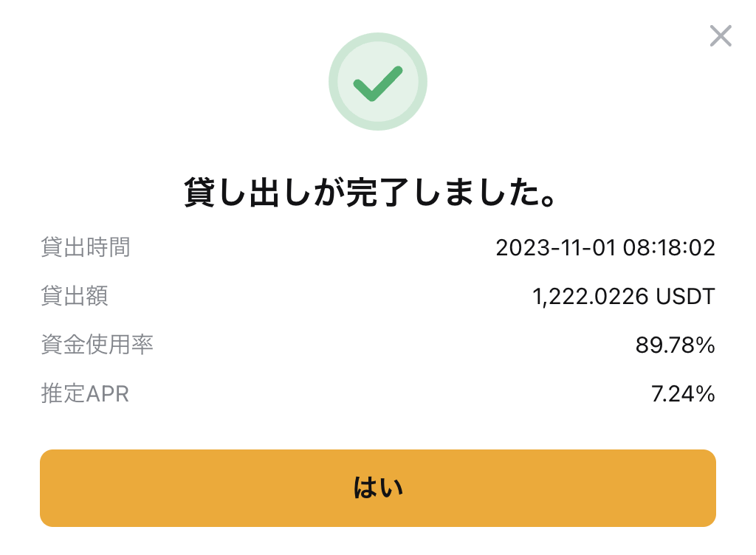Viewport: 756px width, 555px height.
Task: Click the 資金使用率 label
Action: pos(97,345)
